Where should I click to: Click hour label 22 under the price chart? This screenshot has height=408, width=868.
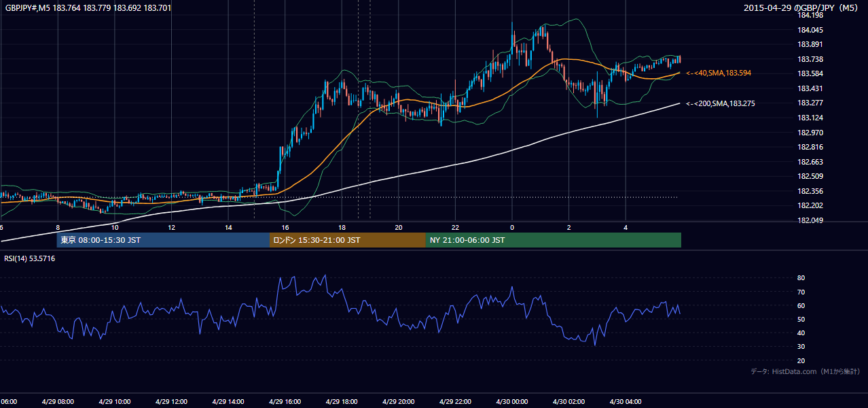tap(455, 228)
